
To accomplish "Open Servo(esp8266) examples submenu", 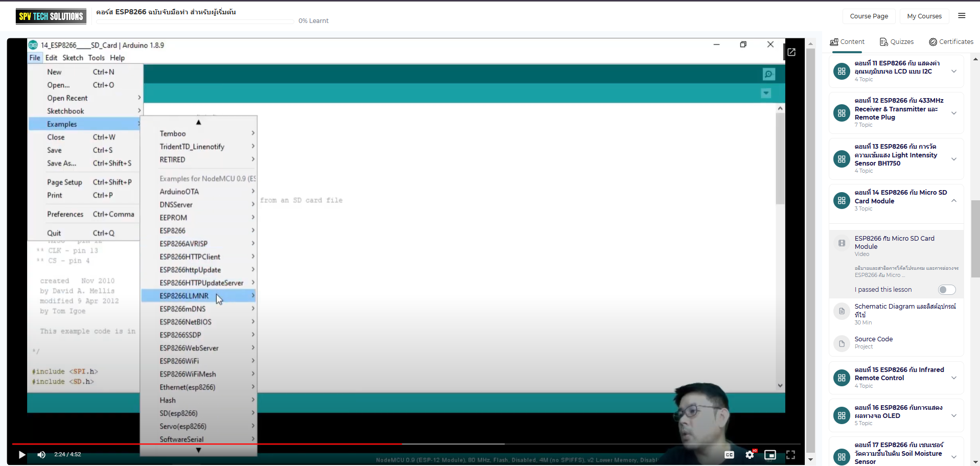I will click(199, 427).
